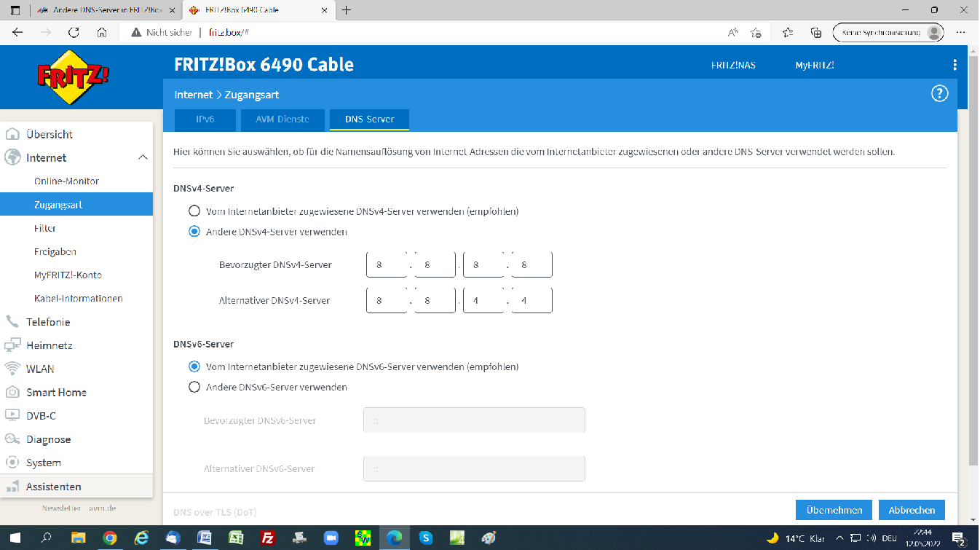Open the avm.de footer link
This screenshot has height=550, width=980.
click(103, 508)
